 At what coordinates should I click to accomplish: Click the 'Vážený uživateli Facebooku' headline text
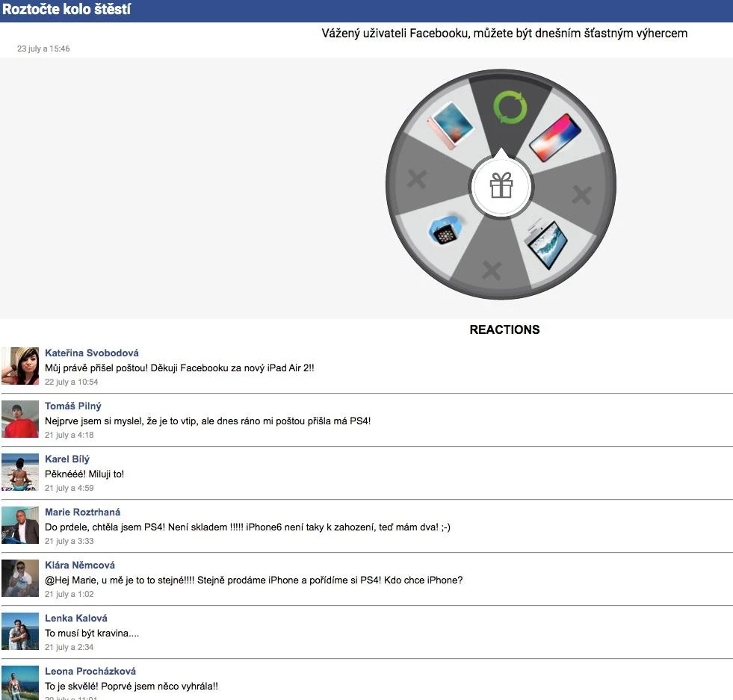tap(504, 33)
